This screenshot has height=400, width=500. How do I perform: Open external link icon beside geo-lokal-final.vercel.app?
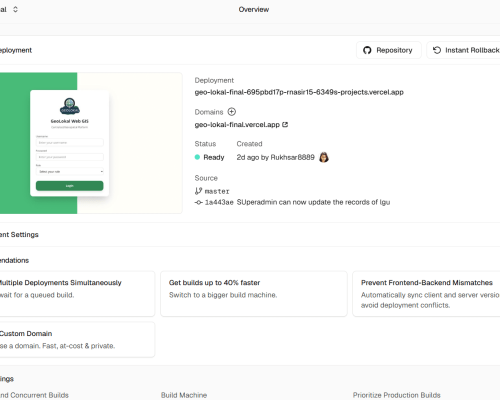click(x=285, y=124)
